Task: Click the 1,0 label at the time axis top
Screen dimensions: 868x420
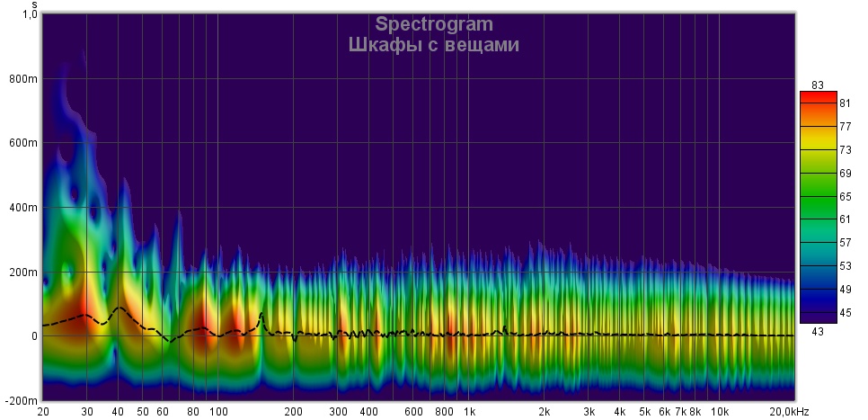Action: coord(30,15)
